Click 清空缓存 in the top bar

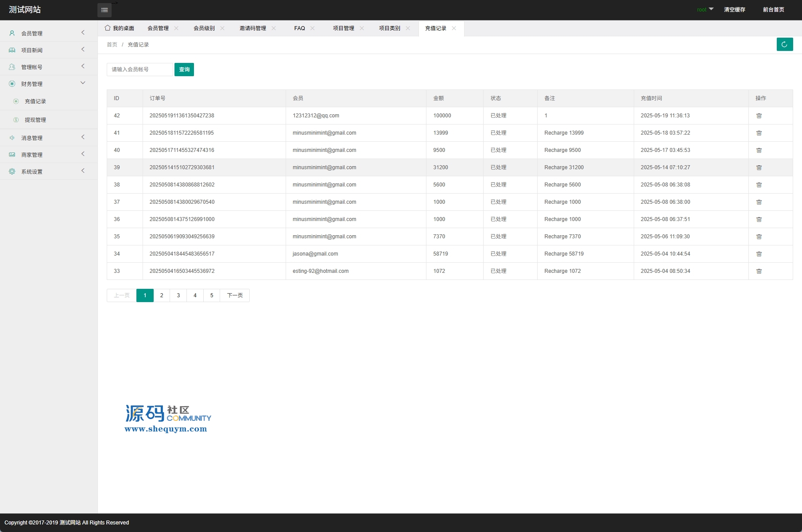click(x=734, y=10)
